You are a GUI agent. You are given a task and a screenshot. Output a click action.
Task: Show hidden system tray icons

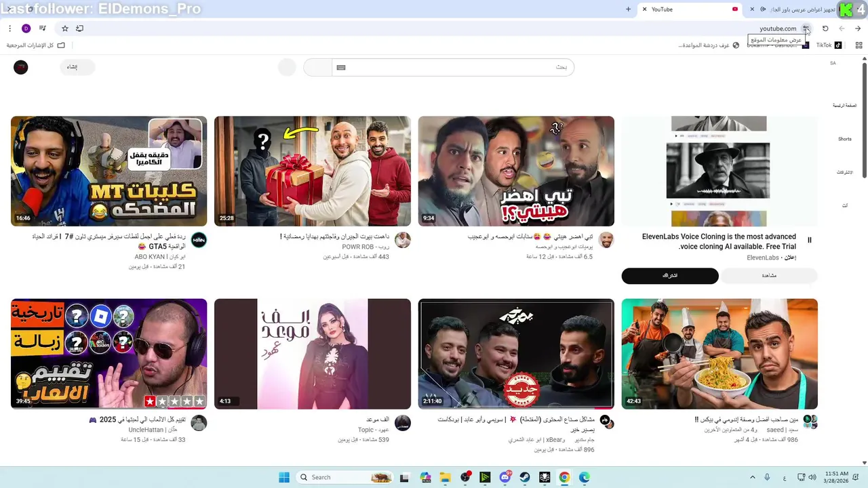[x=752, y=477]
